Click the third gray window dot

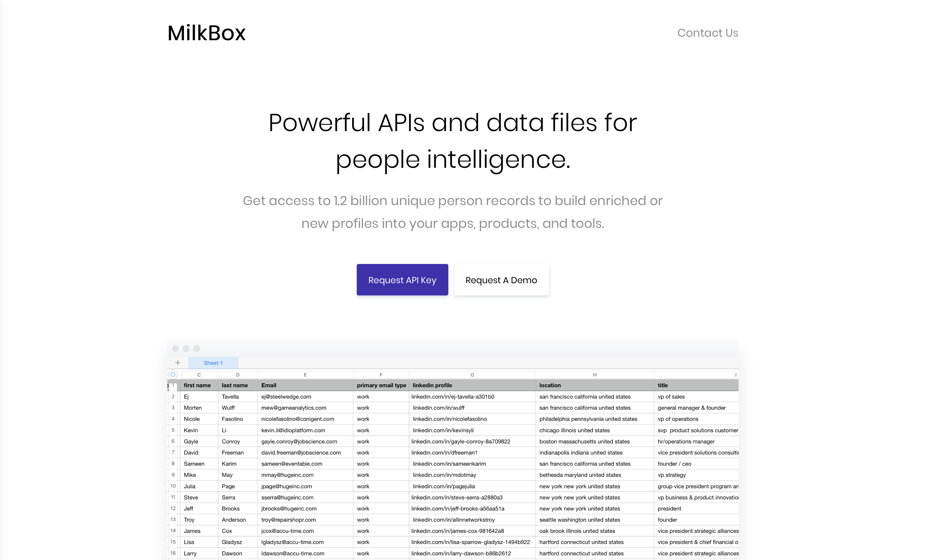[x=196, y=348]
